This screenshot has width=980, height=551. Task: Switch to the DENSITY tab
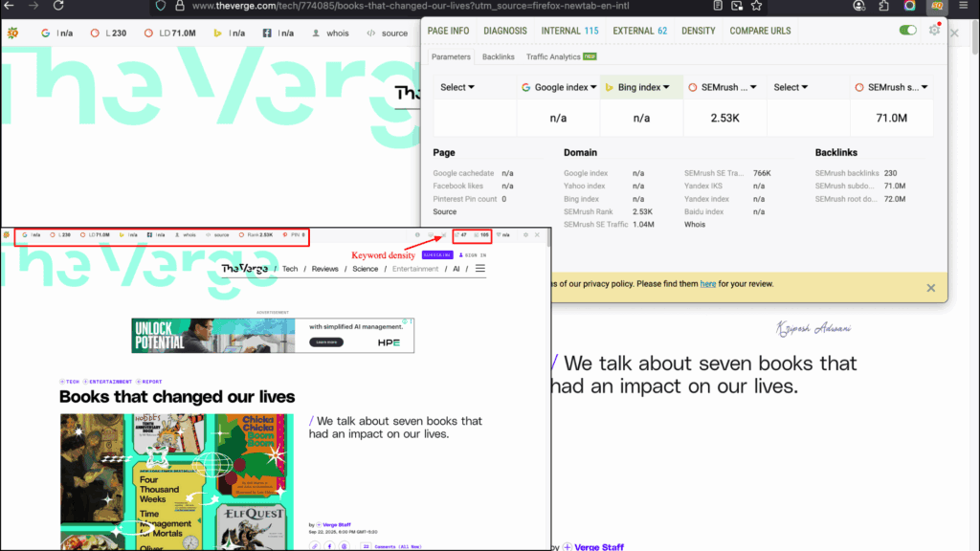[698, 30]
